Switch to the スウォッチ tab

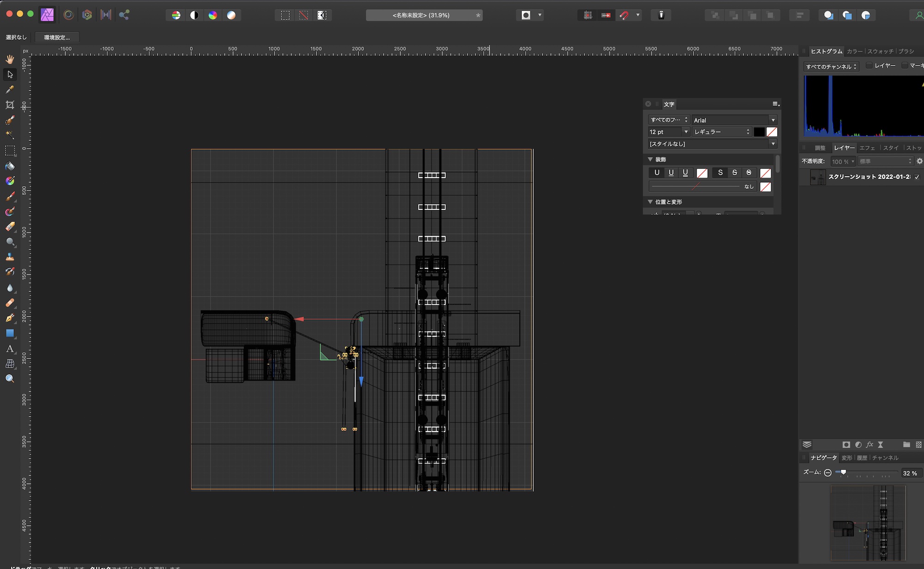(x=880, y=51)
